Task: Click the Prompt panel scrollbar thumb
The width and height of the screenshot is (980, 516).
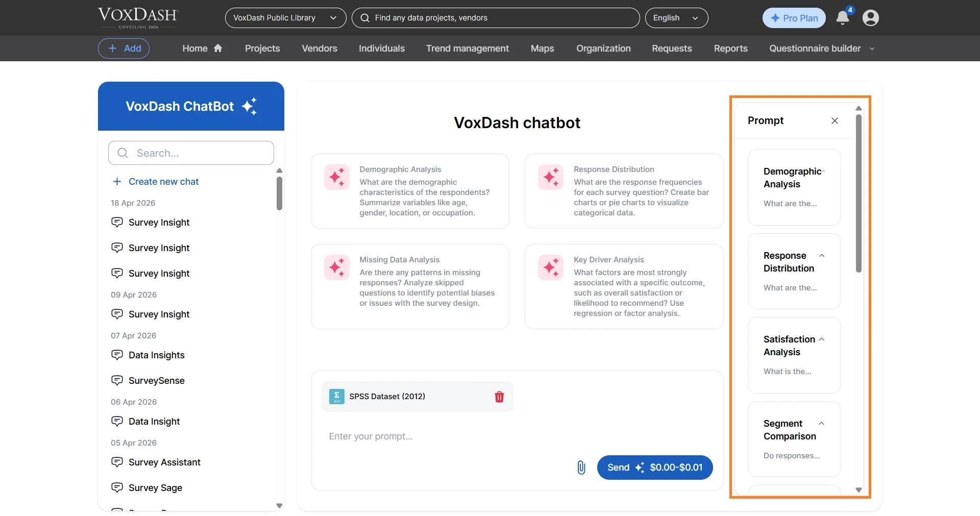Action: tap(859, 193)
